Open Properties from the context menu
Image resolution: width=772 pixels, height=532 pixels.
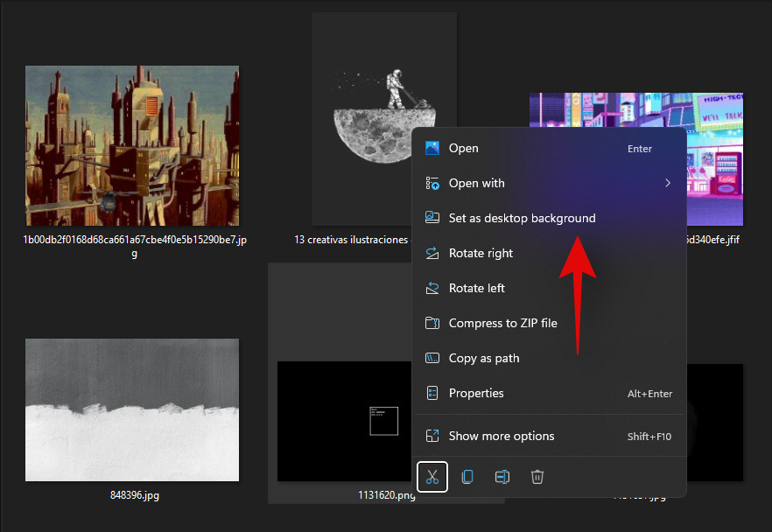click(x=476, y=394)
